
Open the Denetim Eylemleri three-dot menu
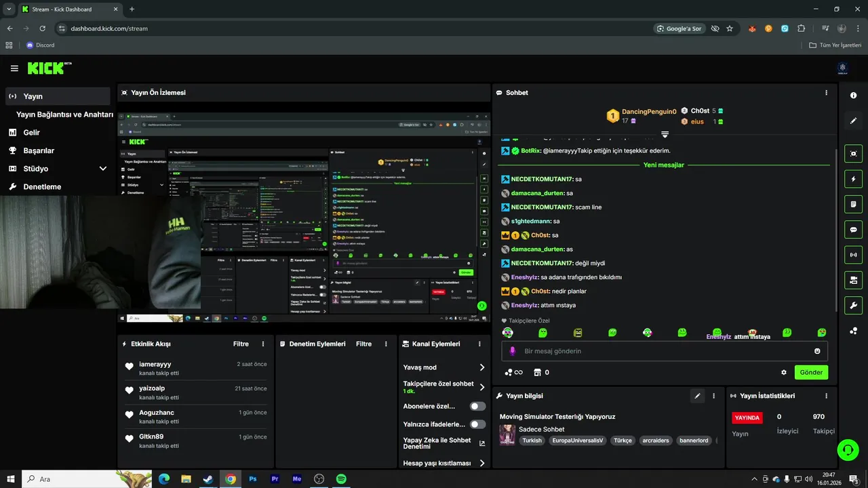pos(386,344)
